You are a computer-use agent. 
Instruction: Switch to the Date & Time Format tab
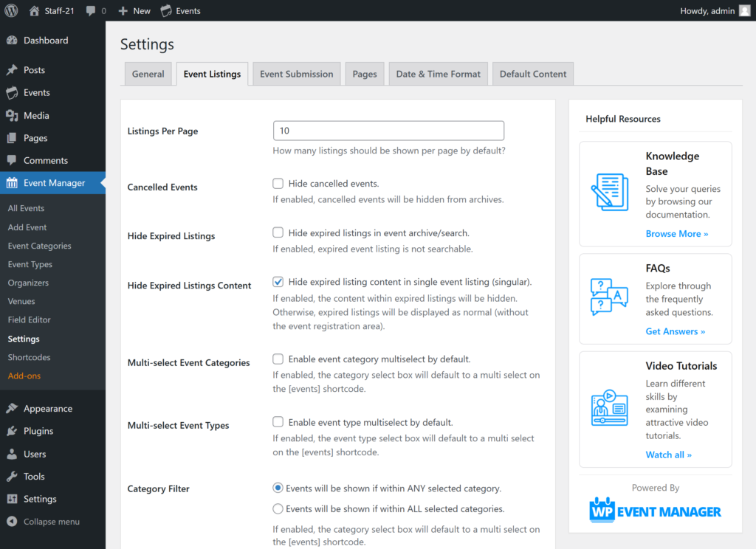point(438,74)
